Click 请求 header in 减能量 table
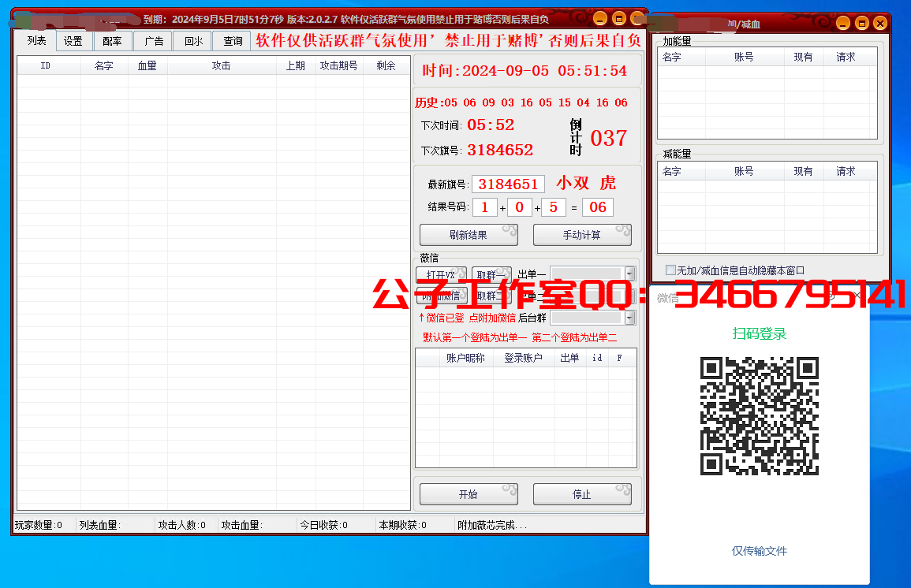The image size is (911, 588). click(x=846, y=171)
